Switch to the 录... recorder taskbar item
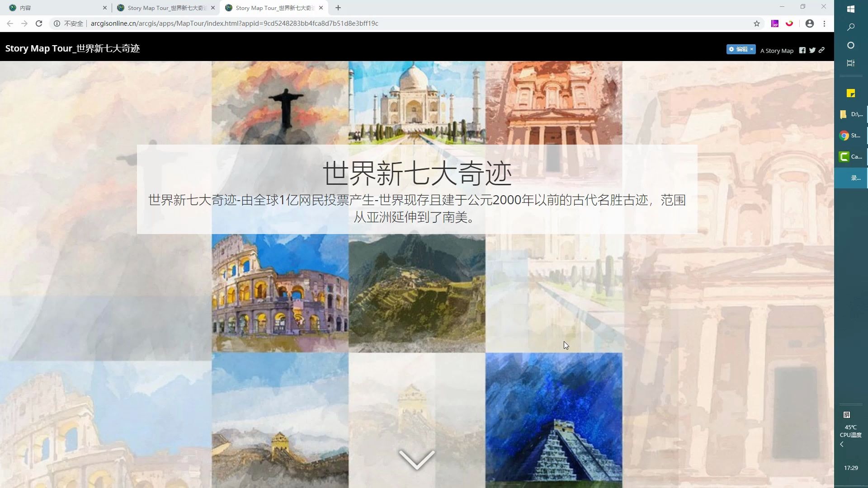Viewport: 868px width, 488px height. coord(850,178)
